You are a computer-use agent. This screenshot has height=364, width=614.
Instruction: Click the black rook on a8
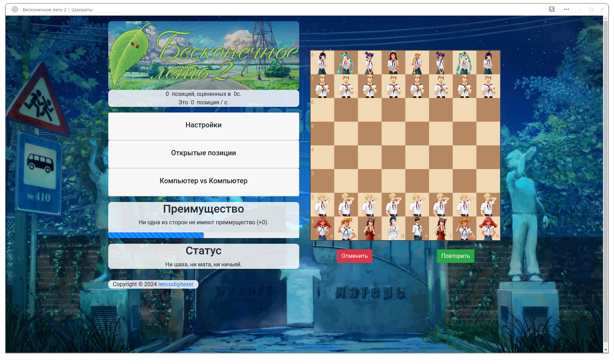[x=322, y=62]
